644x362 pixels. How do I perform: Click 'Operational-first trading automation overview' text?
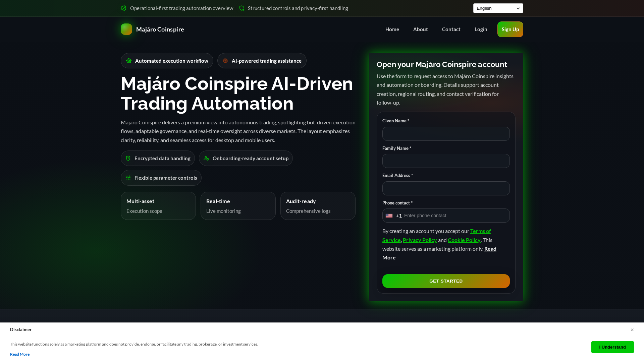tap(181, 8)
